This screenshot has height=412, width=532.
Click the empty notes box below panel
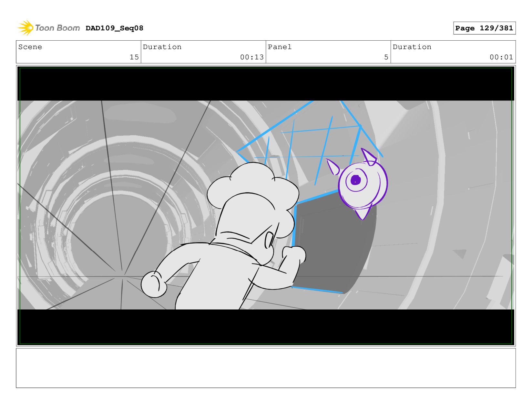[x=266, y=368]
